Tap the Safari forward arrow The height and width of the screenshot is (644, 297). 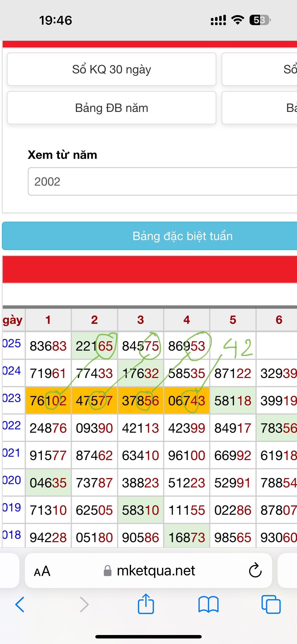tap(84, 605)
